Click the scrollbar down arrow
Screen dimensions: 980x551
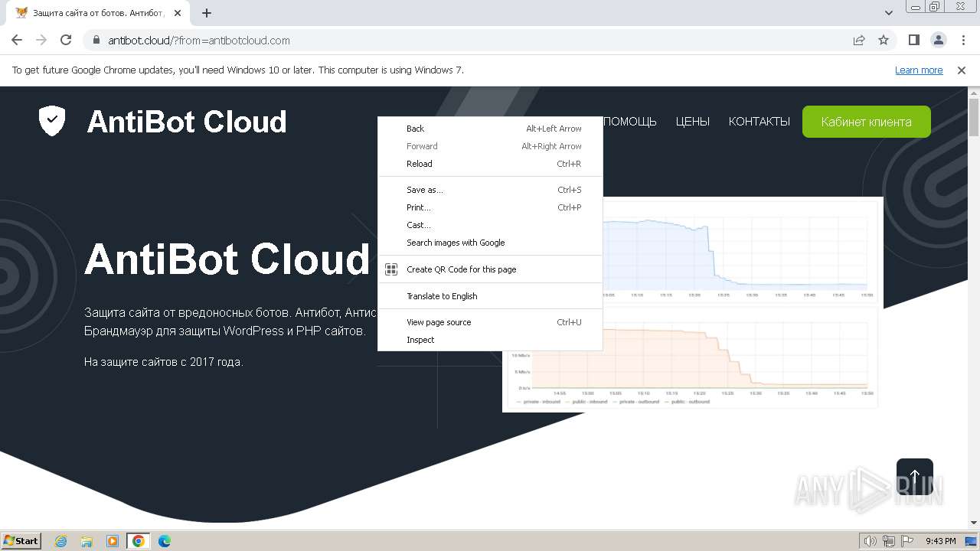click(x=974, y=523)
